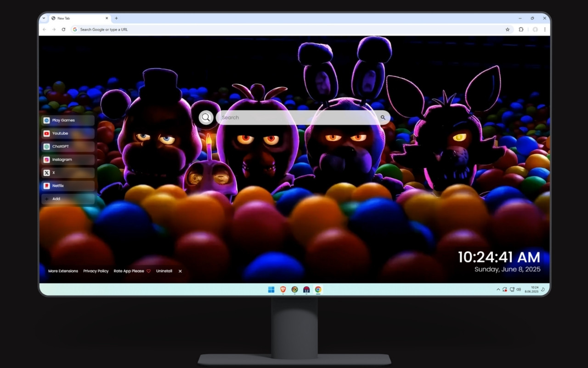Click the 10:24:41 AM clock text

[499, 257]
